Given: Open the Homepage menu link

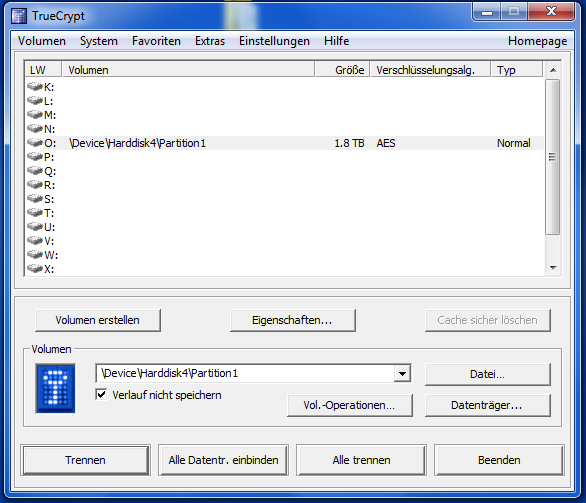Looking at the screenshot, I should 537,41.
